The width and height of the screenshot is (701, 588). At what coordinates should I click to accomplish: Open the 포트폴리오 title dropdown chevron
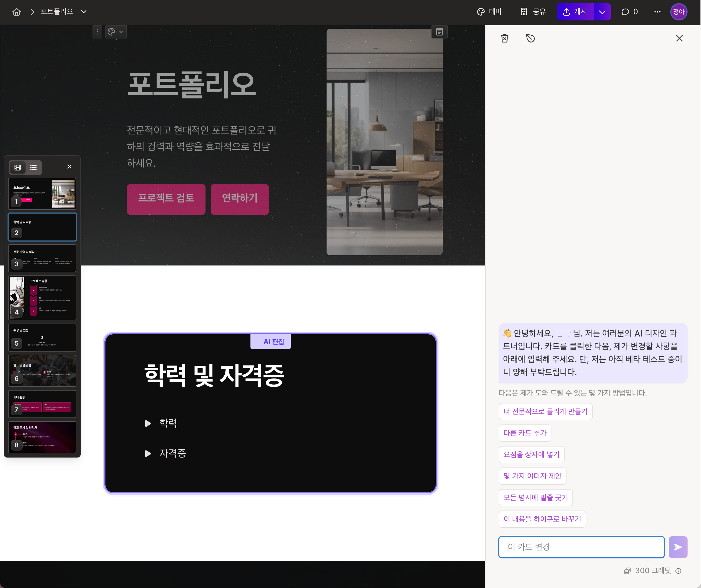coord(84,12)
